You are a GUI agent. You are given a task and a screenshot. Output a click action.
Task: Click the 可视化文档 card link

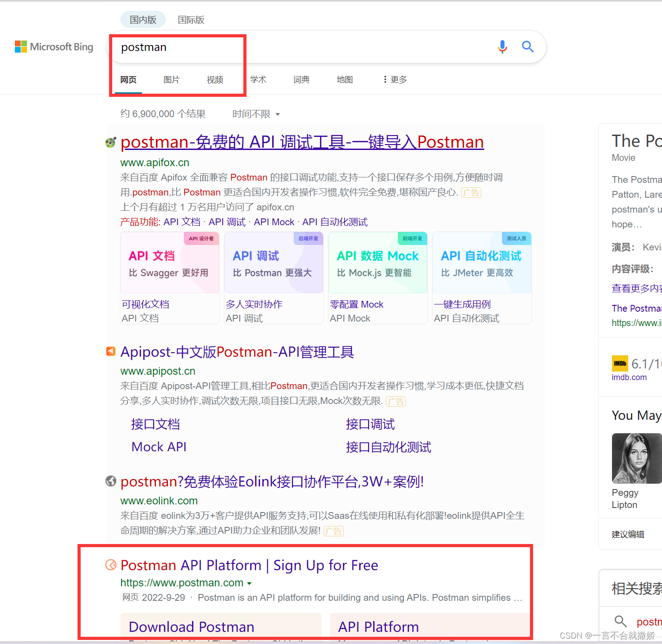pos(145,304)
